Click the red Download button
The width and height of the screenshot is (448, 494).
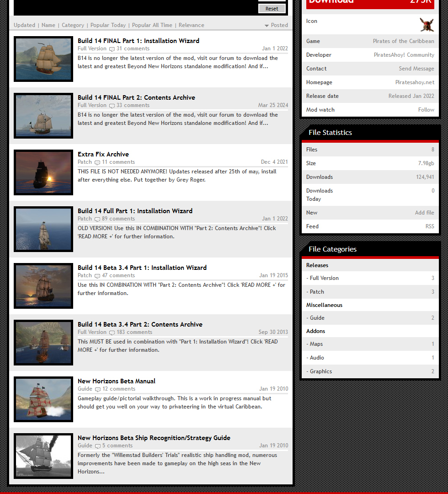tap(370, 2)
